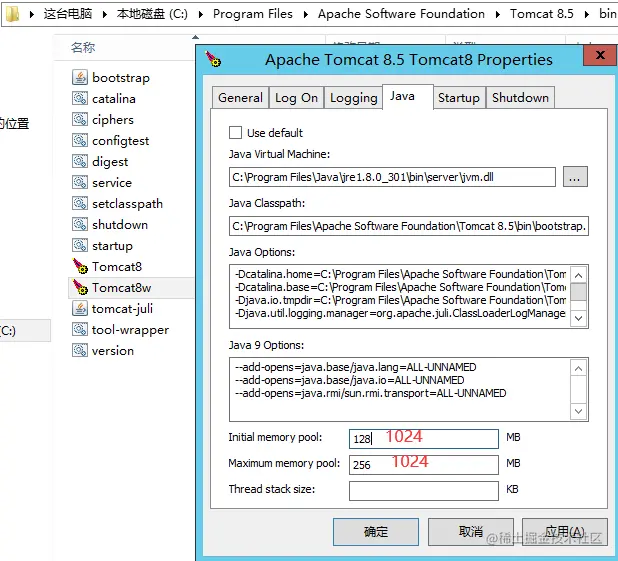Open the Startup tab
Viewport: 618px width, 561px height.
click(x=459, y=97)
